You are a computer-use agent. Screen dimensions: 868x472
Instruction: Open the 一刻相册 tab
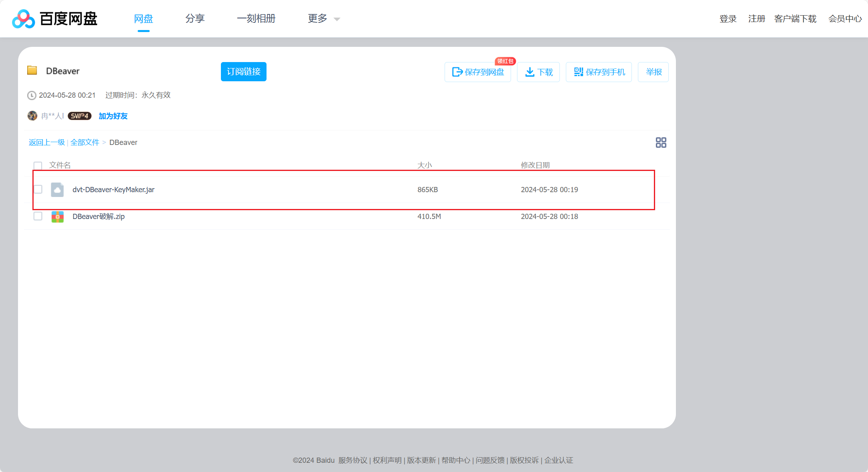(256, 18)
